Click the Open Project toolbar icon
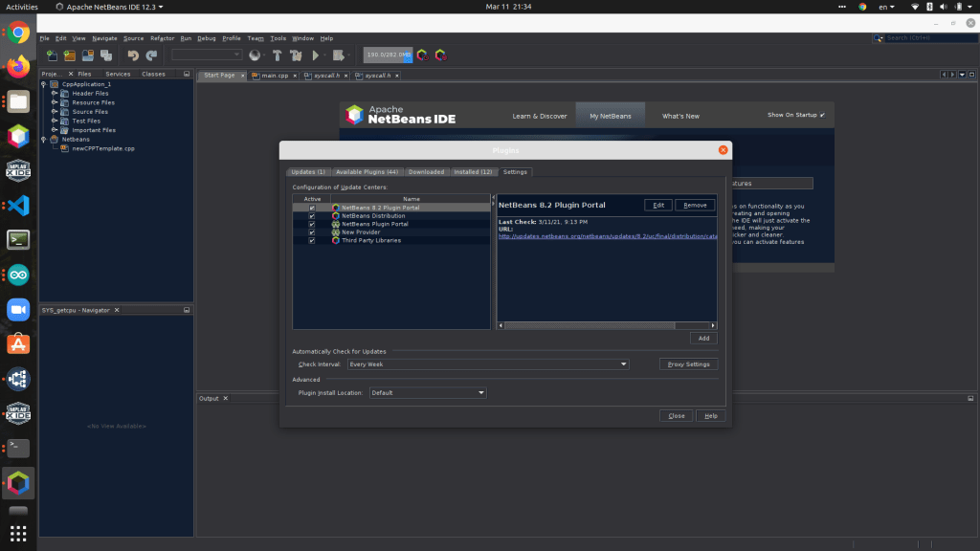The height and width of the screenshot is (551, 980). tap(87, 55)
